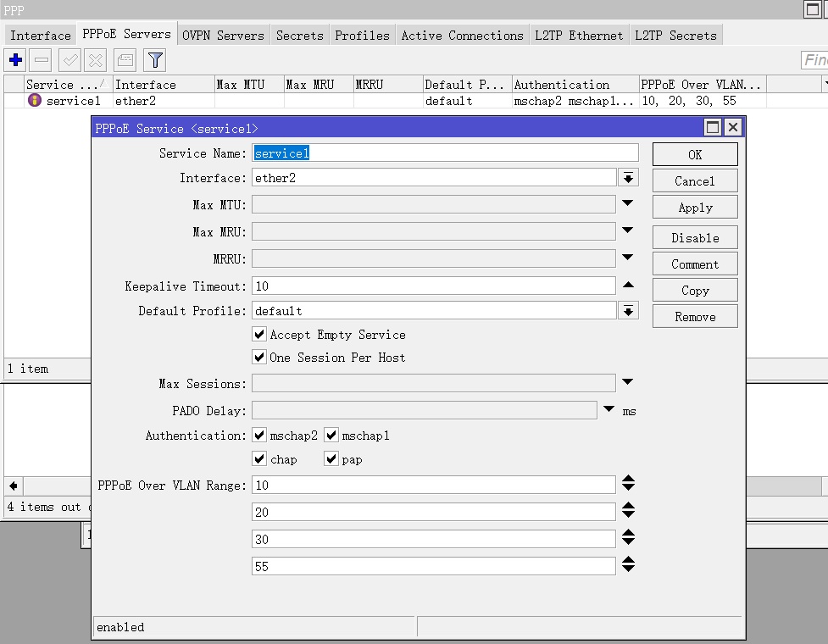The image size is (828, 644).
Task: Open the Interface dropdown list
Action: (628, 178)
